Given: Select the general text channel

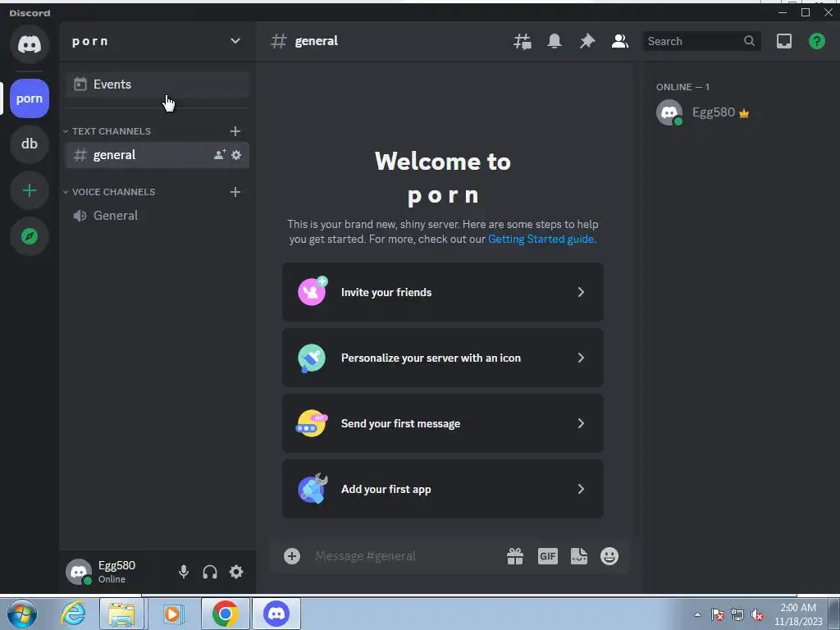Looking at the screenshot, I should click(157, 155).
